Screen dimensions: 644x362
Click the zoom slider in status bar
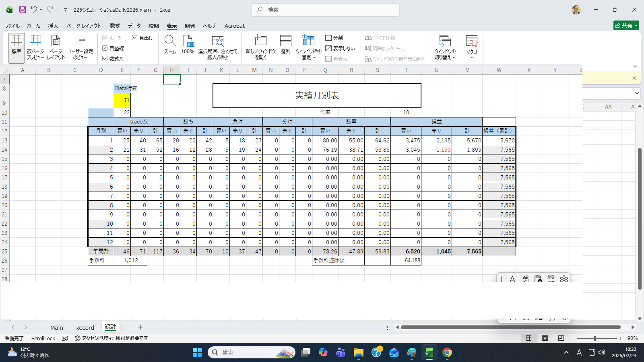click(x=595, y=338)
